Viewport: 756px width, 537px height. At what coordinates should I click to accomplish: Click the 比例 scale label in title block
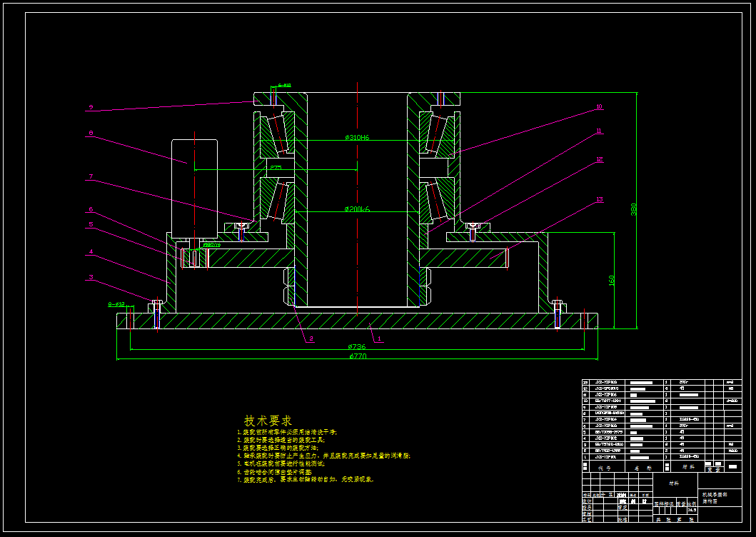pyautogui.click(x=692, y=503)
